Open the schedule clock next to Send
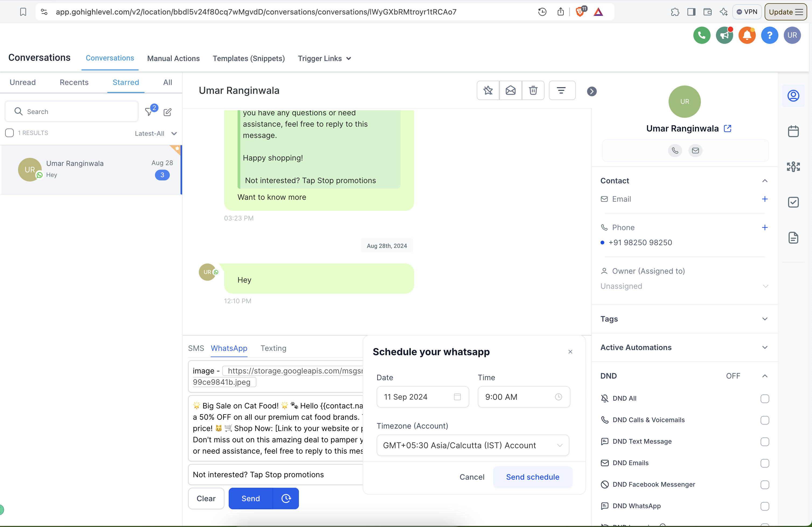 coord(286,498)
